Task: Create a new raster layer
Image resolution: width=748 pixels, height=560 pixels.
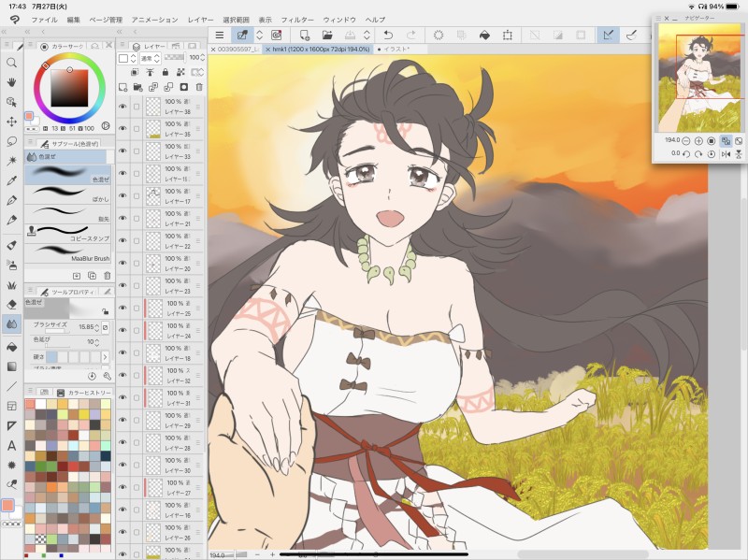Action: (x=122, y=87)
